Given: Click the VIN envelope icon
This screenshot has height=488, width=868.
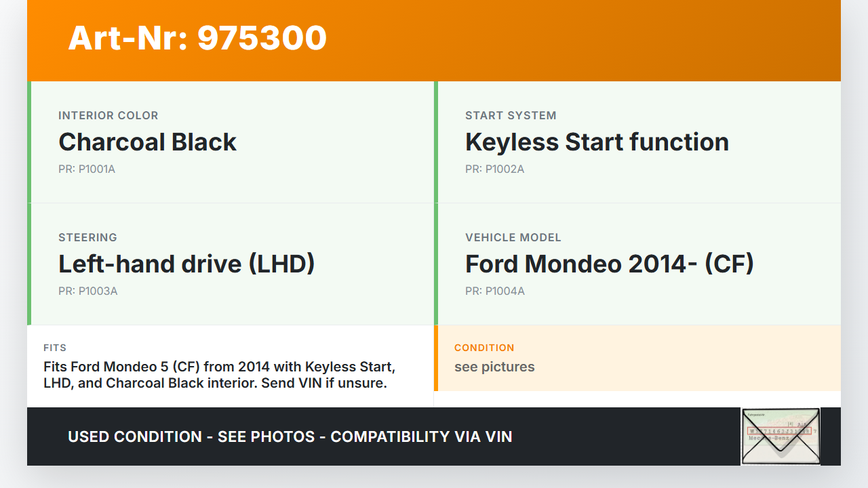Looking at the screenshot, I should pyautogui.click(x=780, y=436).
